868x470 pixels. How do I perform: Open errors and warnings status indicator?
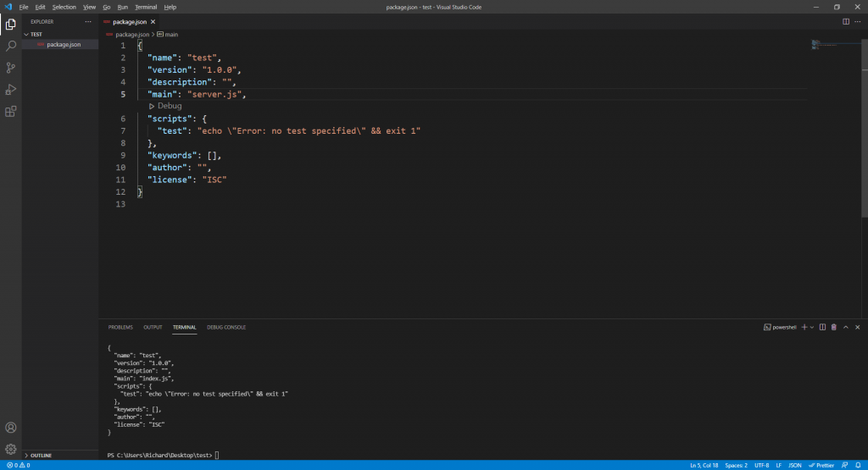pos(19,465)
